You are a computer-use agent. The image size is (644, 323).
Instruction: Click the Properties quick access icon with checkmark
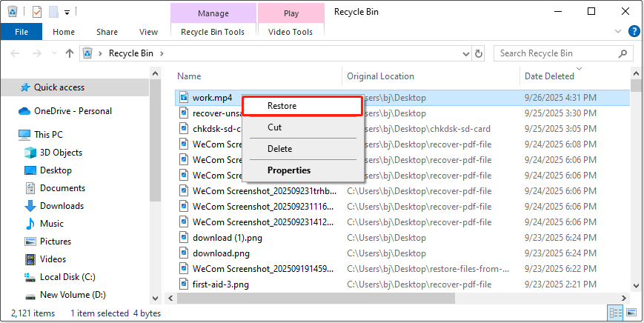[37, 12]
